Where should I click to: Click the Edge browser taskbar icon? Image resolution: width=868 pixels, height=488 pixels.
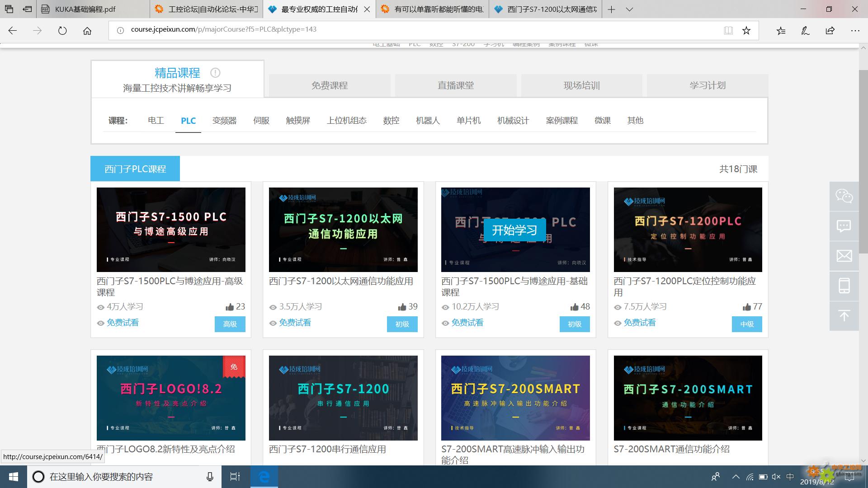(264, 477)
